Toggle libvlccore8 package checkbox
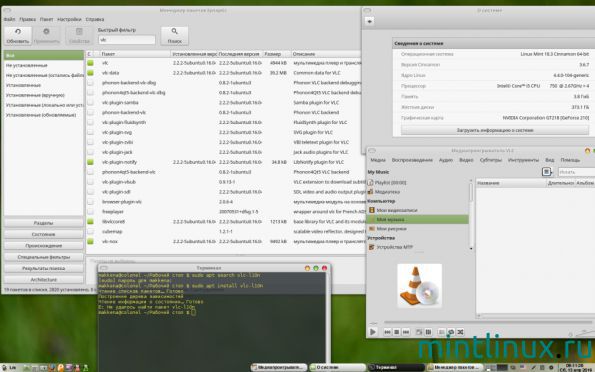 click(x=90, y=221)
